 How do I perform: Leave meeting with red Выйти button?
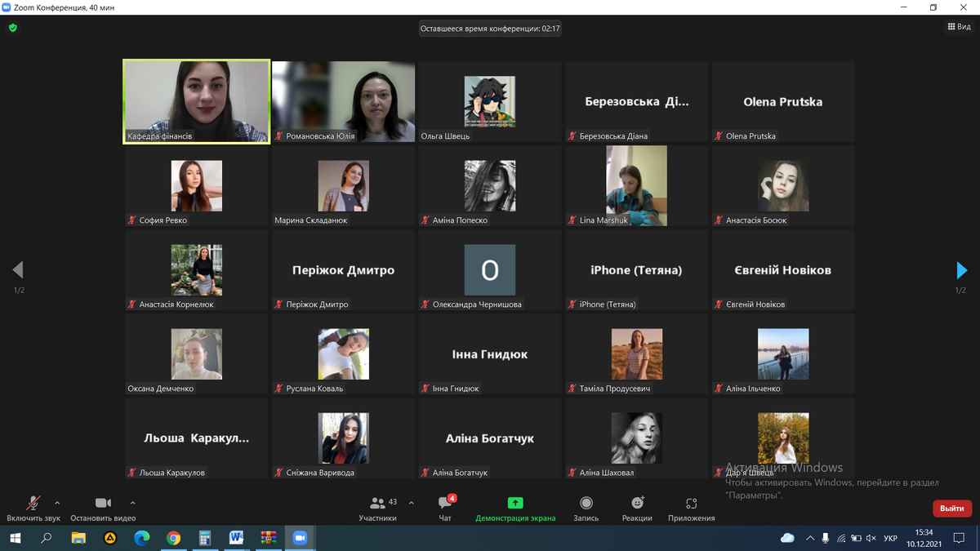951,509
